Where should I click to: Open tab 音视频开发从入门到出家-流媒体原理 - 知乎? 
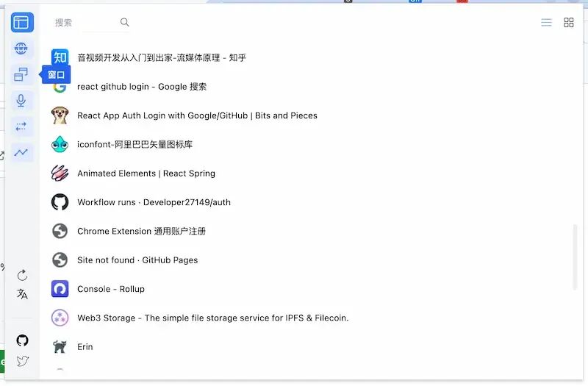tap(162, 57)
